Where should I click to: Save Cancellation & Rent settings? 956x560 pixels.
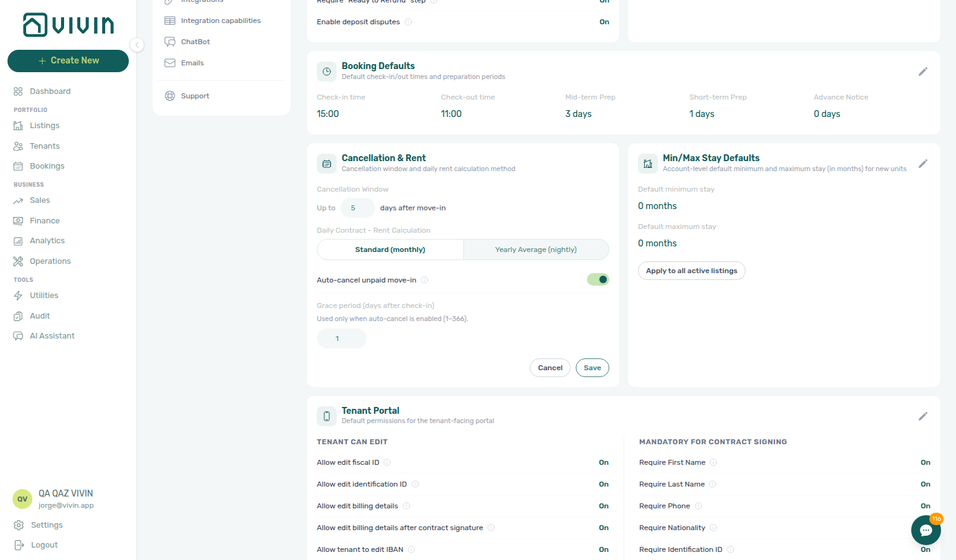click(x=593, y=368)
